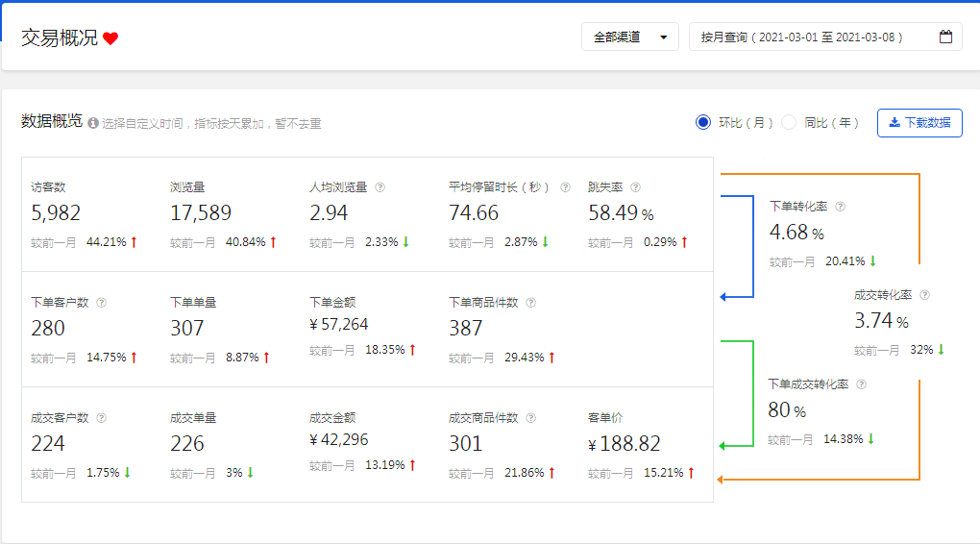Image resolution: width=980 pixels, height=544 pixels.
Task: Click the 下单客户数 value 280
Action: 48,329
